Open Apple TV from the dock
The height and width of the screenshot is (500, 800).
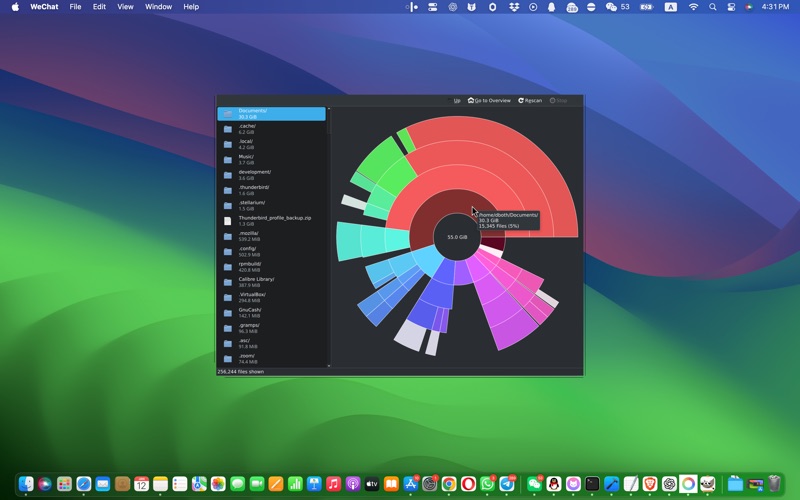pos(372,484)
